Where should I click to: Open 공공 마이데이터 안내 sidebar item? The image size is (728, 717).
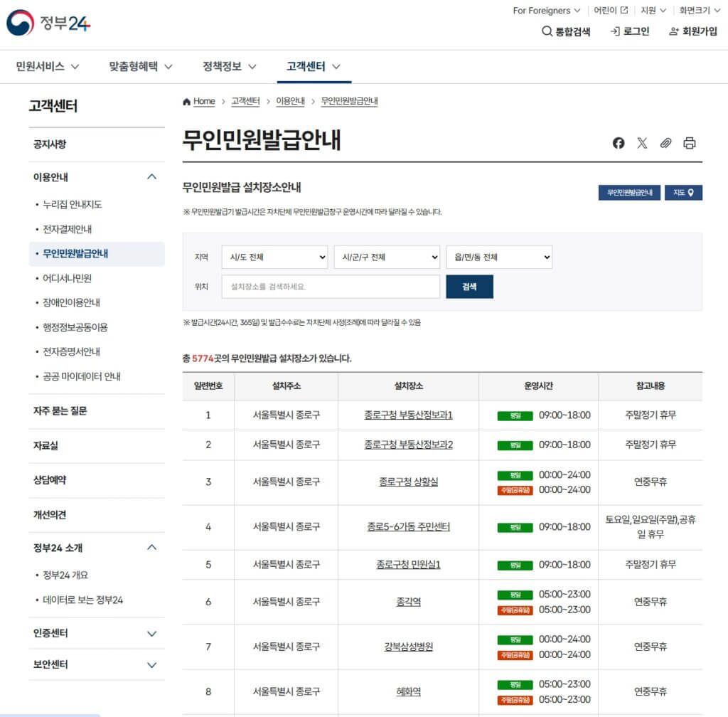82,376
